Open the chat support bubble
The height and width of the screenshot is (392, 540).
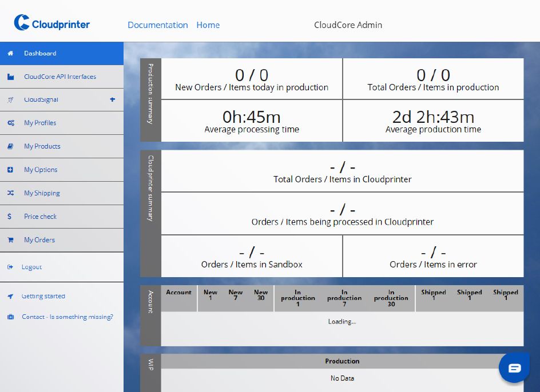tap(514, 367)
